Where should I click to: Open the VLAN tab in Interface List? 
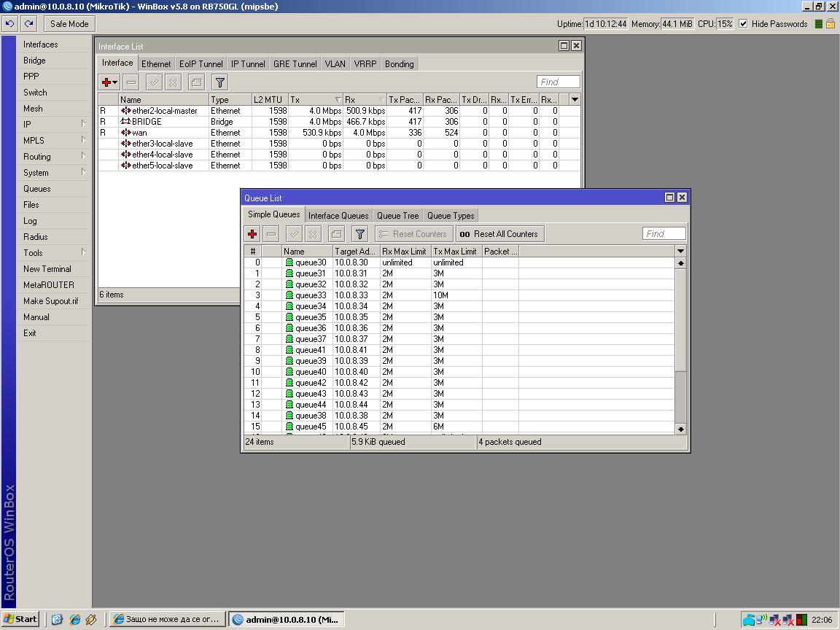point(335,64)
